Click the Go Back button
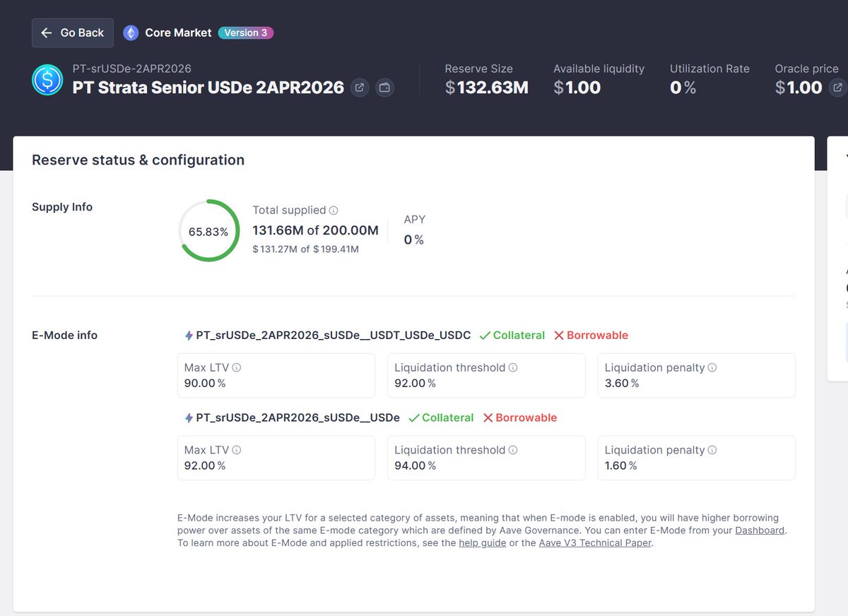848x616 pixels. (73, 32)
